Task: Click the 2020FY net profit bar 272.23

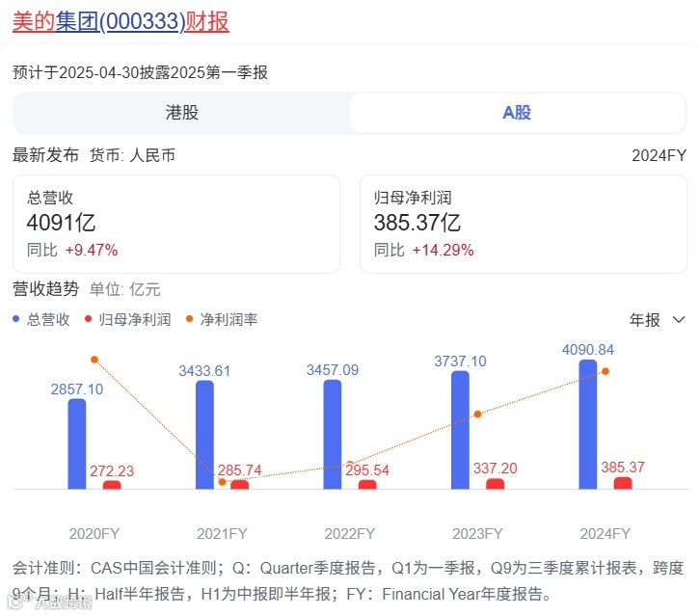Action: 112,485
